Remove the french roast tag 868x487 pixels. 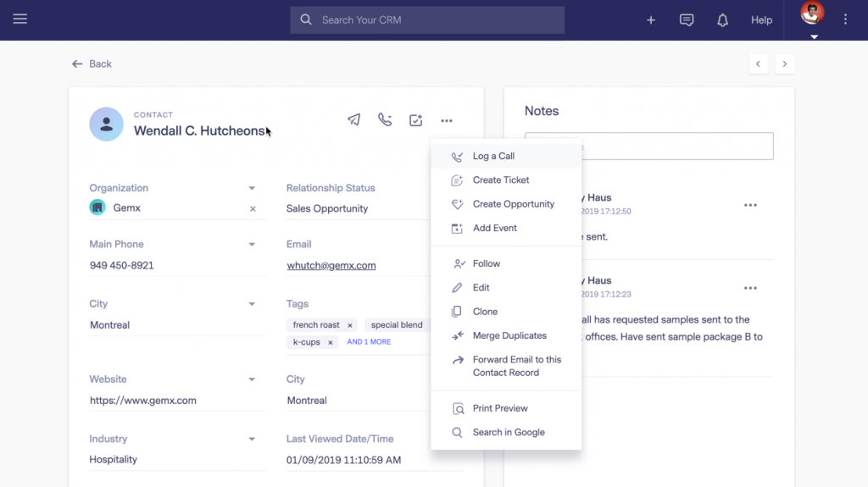coord(350,325)
